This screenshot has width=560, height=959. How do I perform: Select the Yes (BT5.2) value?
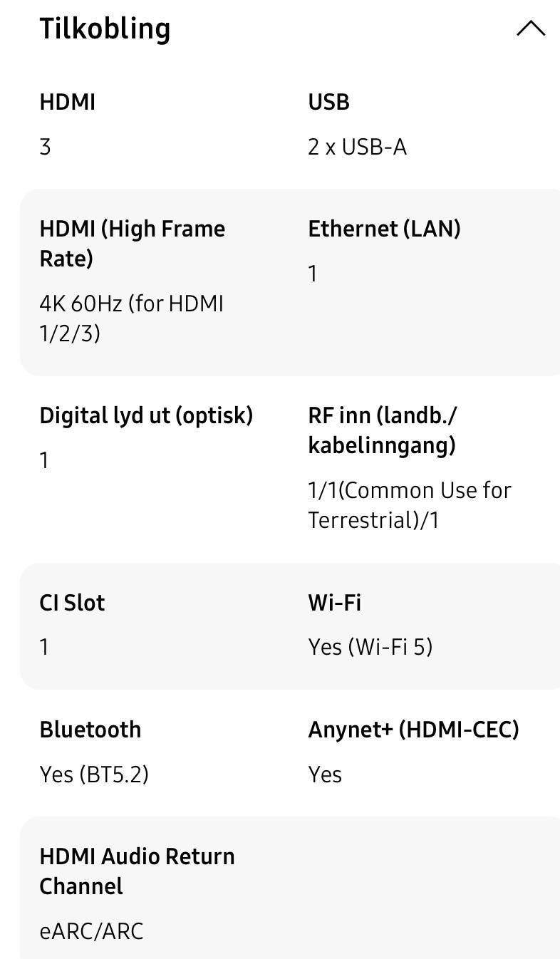click(94, 774)
